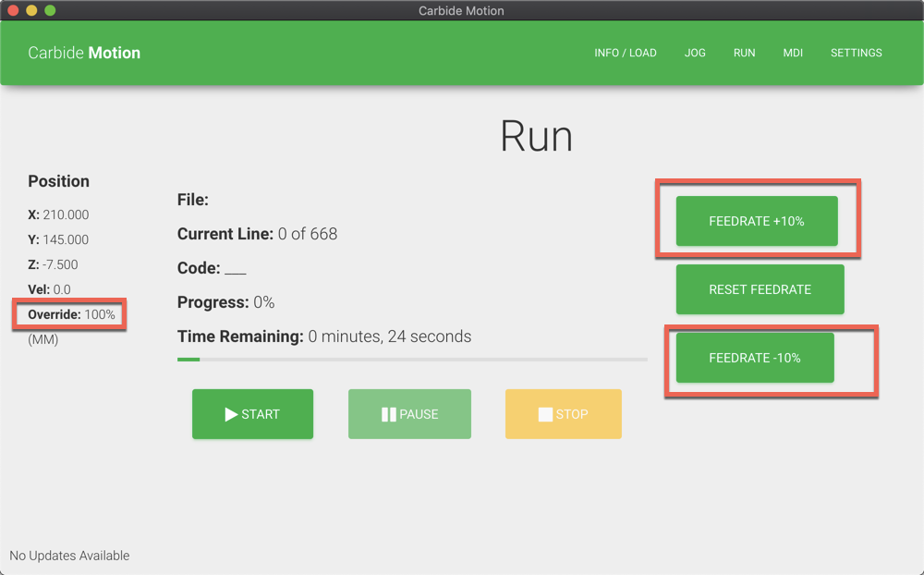Click the Carbide Motion logo text
The width and height of the screenshot is (924, 575).
click(84, 53)
